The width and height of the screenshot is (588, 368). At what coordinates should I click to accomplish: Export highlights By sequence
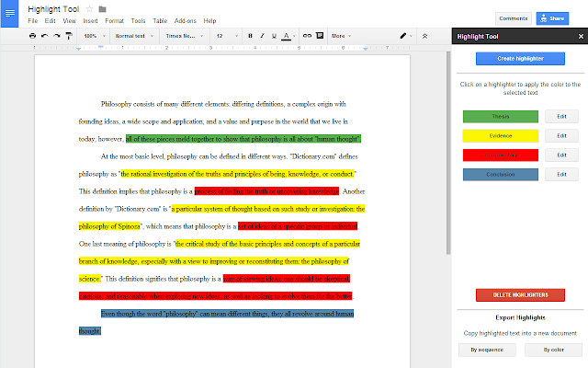pyautogui.click(x=487, y=350)
